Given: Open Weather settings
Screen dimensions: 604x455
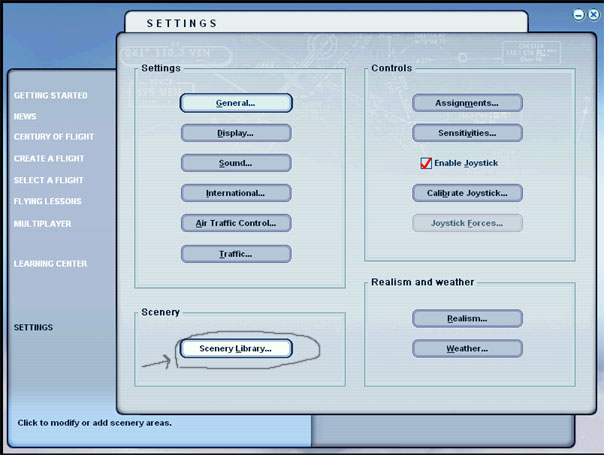Looking at the screenshot, I should (x=467, y=349).
